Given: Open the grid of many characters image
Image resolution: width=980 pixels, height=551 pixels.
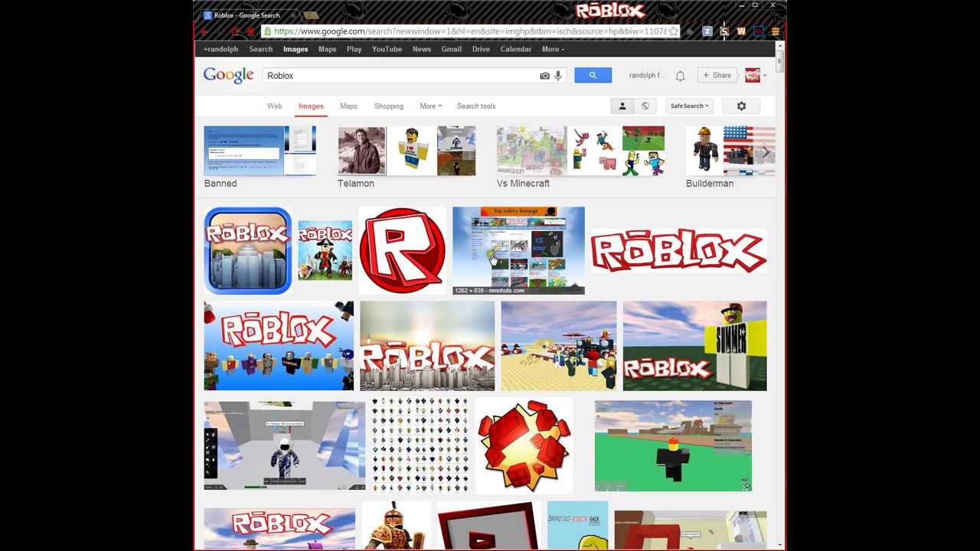Looking at the screenshot, I should point(420,445).
